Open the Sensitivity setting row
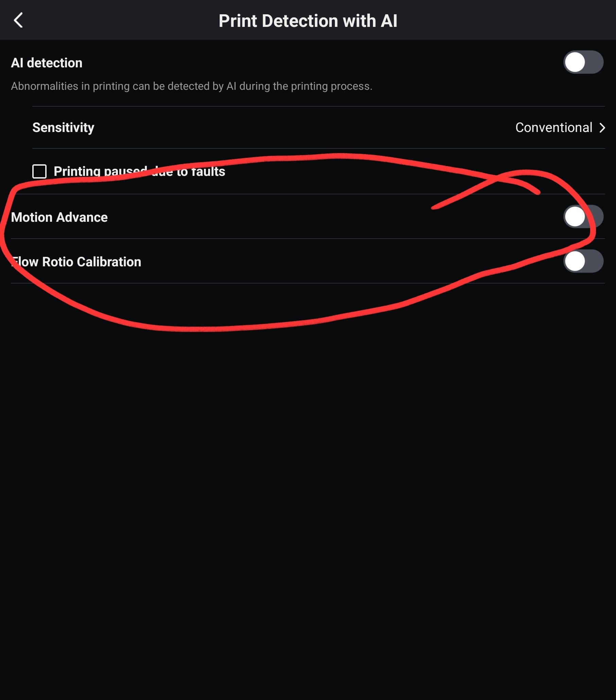Viewport: 616px width, 700px height. (x=318, y=128)
